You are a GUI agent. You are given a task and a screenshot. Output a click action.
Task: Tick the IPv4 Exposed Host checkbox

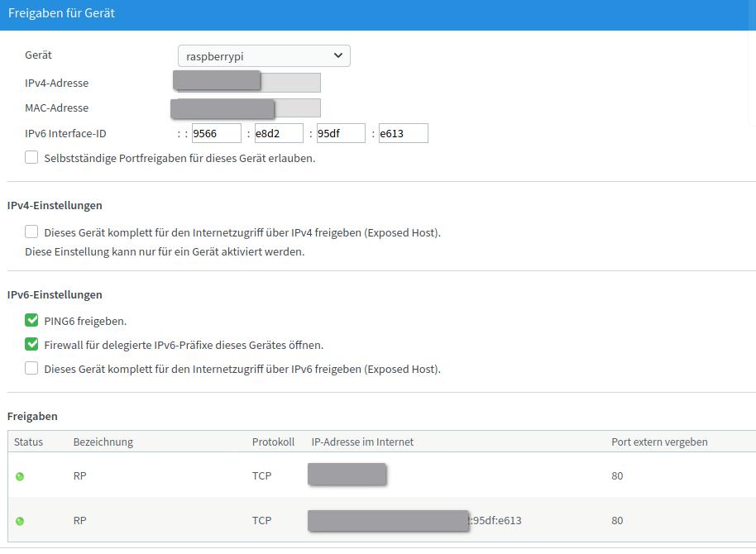31,232
